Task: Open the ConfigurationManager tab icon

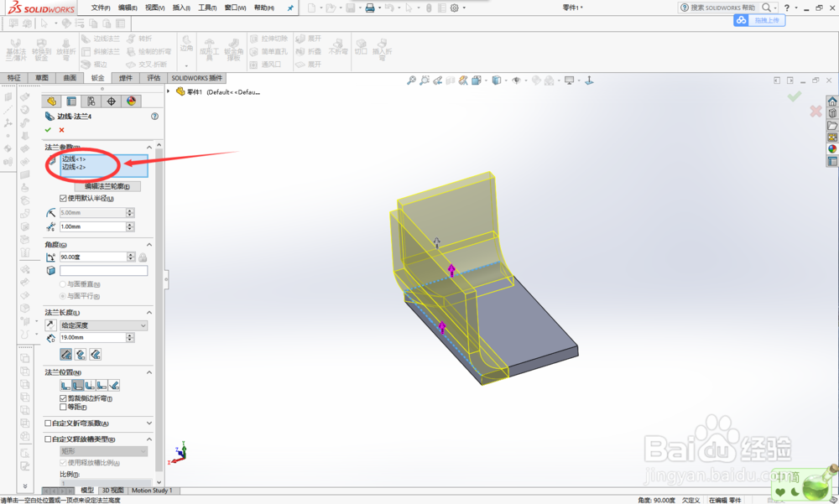Action: click(91, 101)
